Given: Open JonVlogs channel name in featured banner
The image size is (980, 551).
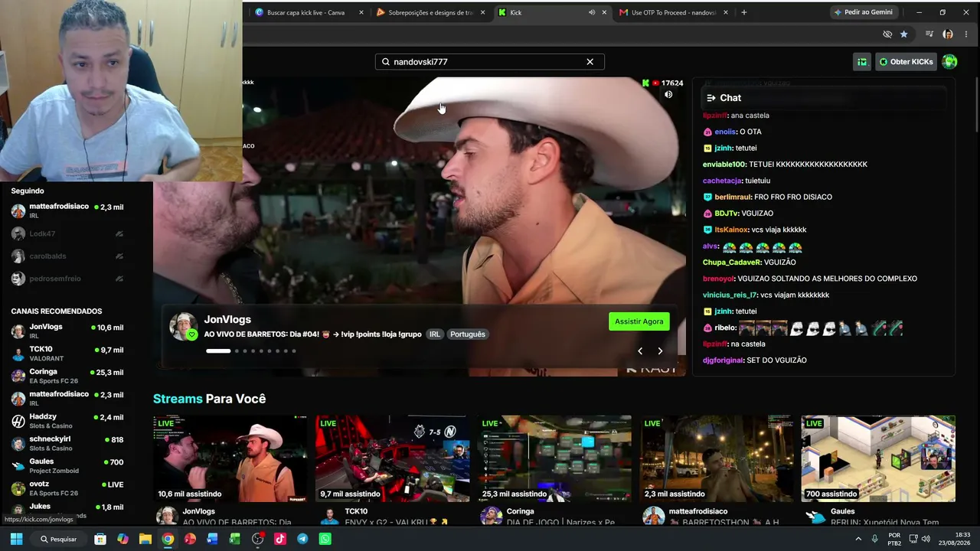Looking at the screenshot, I should click(x=227, y=320).
